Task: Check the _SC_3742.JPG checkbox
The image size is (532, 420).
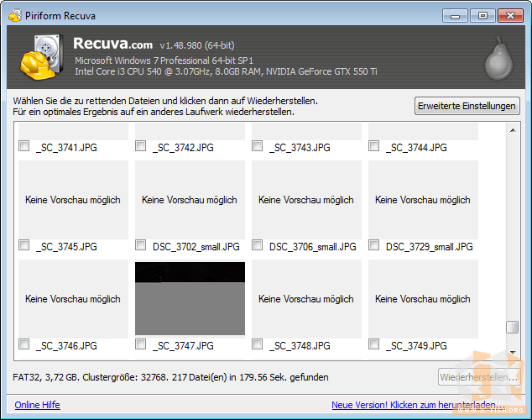Action: click(x=140, y=146)
